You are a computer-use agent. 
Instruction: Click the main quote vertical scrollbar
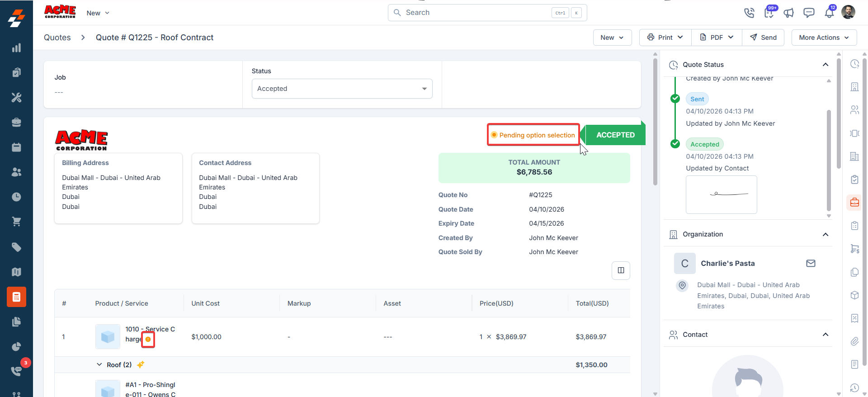point(655,121)
